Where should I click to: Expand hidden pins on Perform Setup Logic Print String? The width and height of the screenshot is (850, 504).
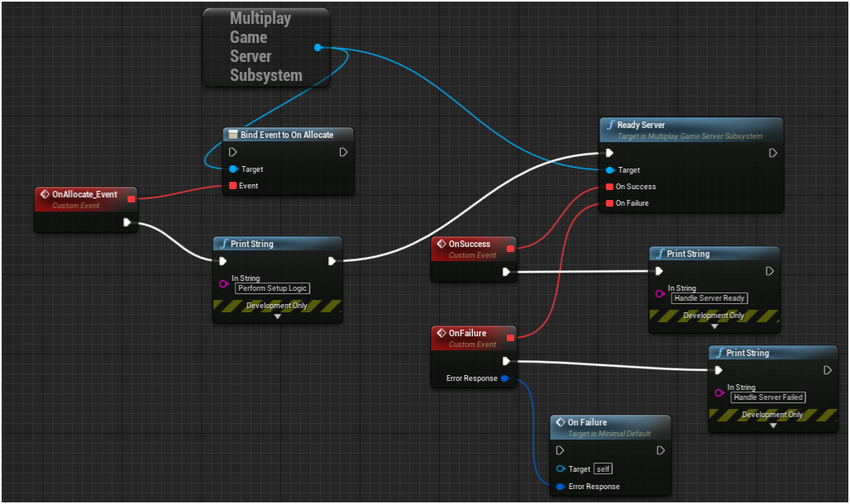tap(277, 315)
